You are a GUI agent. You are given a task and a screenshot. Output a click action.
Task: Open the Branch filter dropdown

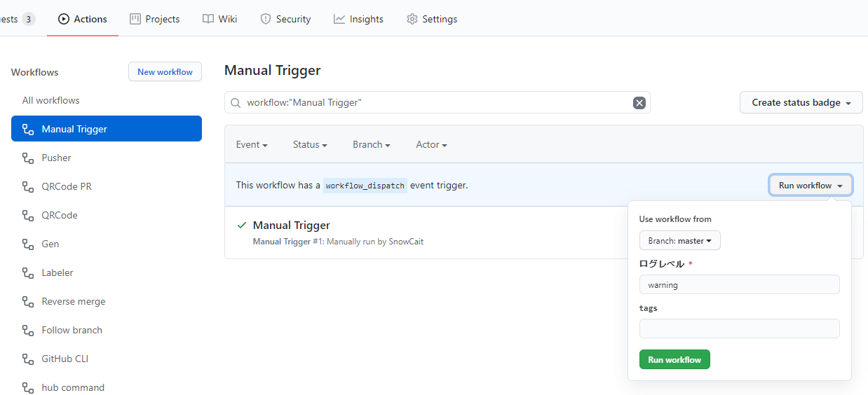[372, 144]
